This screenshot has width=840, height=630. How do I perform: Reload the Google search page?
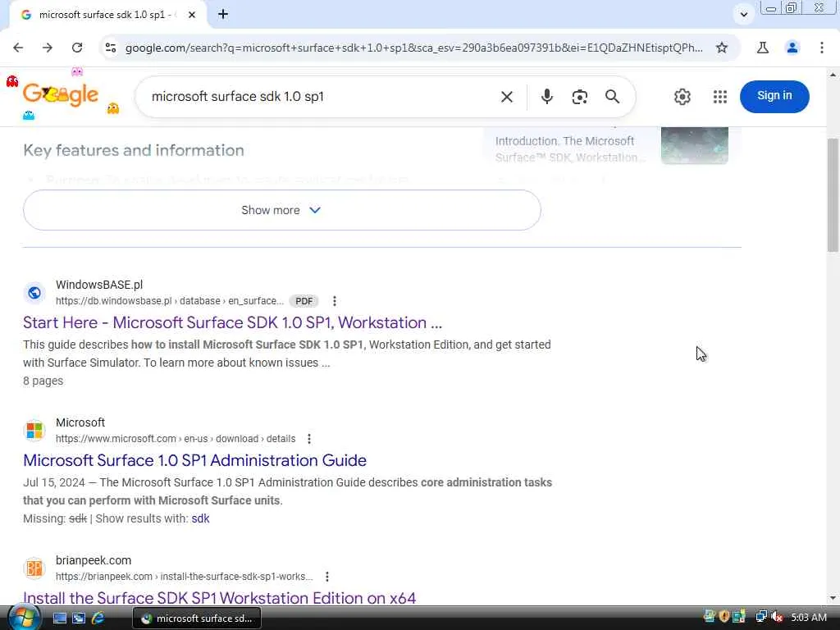[x=77, y=48]
